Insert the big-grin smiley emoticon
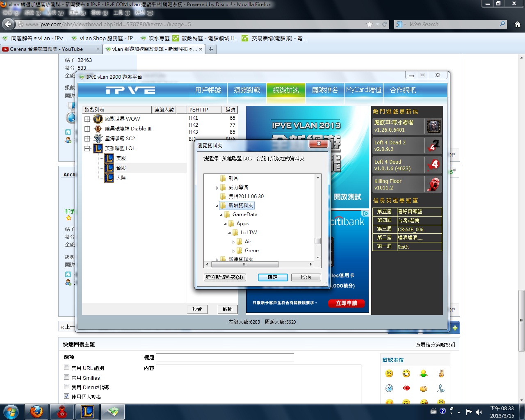 pos(406,373)
